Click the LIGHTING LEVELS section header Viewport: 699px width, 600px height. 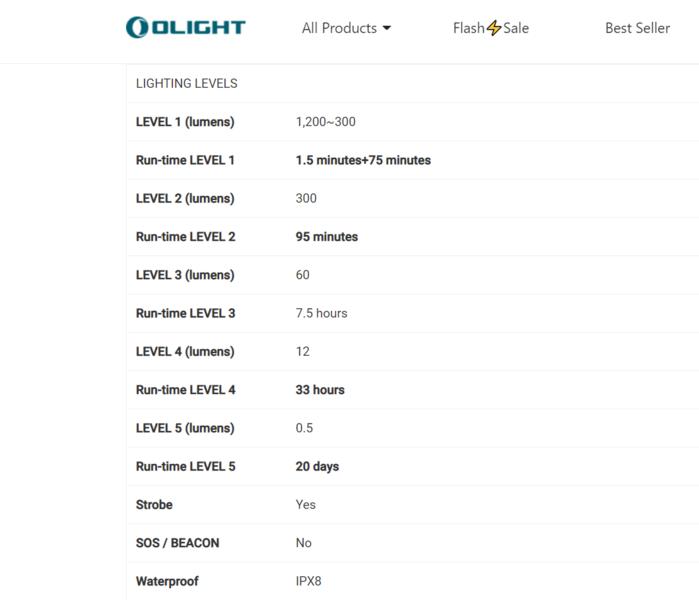click(x=187, y=84)
